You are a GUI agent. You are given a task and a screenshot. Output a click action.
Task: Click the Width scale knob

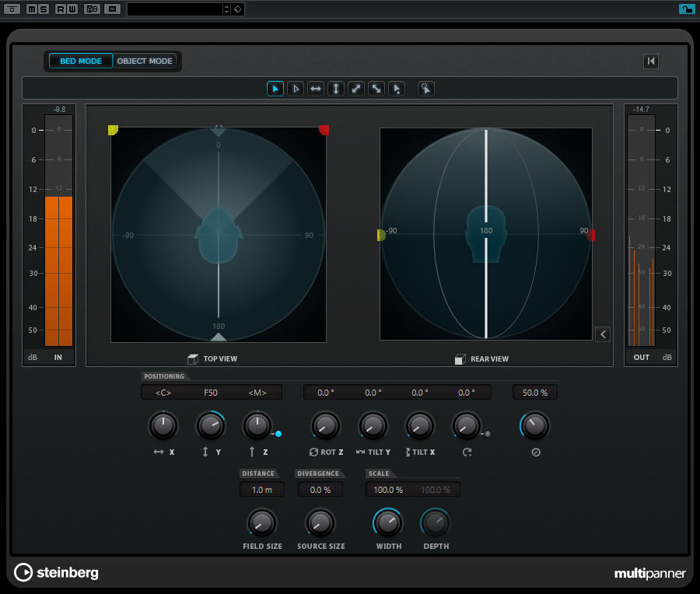pyautogui.click(x=388, y=523)
